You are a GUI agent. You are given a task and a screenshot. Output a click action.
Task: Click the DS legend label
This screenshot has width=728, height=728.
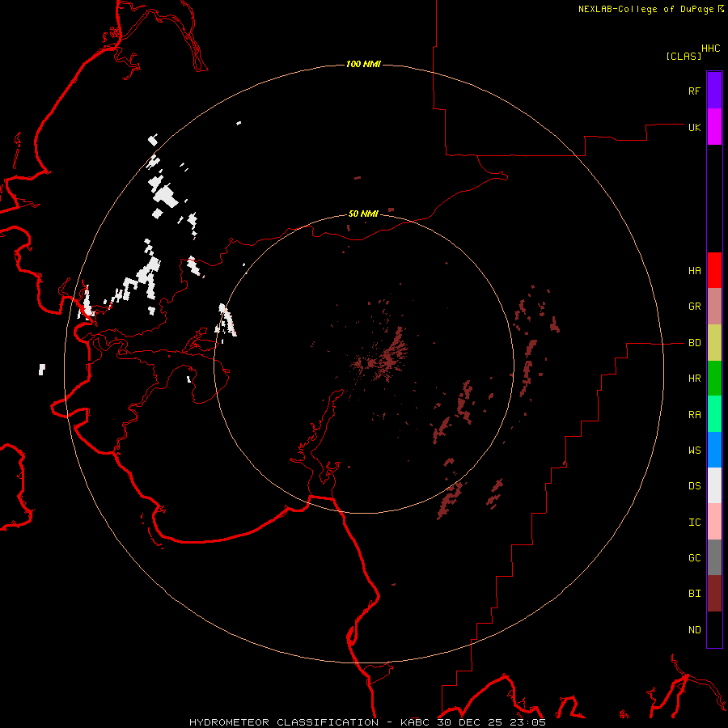click(695, 486)
